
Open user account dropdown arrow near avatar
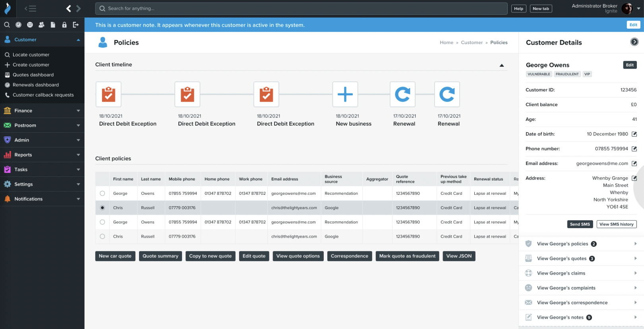(x=638, y=8)
